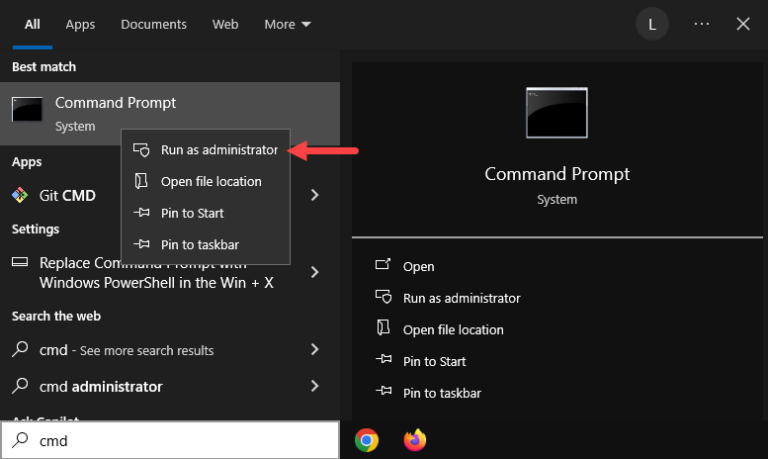
Task: Select Open file location in context menu
Action: click(x=210, y=181)
